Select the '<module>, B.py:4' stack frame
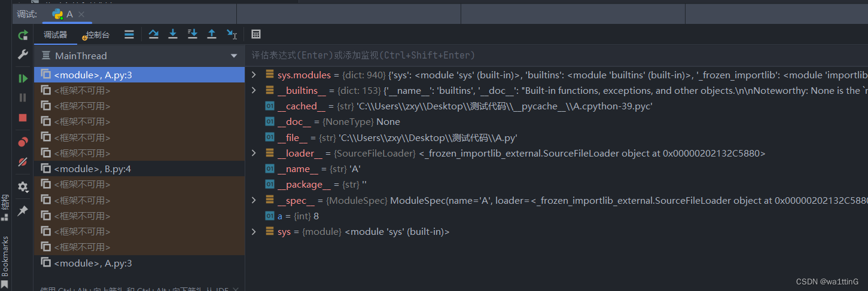Viewport: 868px width, 291px height. click(x=92, y=169)
